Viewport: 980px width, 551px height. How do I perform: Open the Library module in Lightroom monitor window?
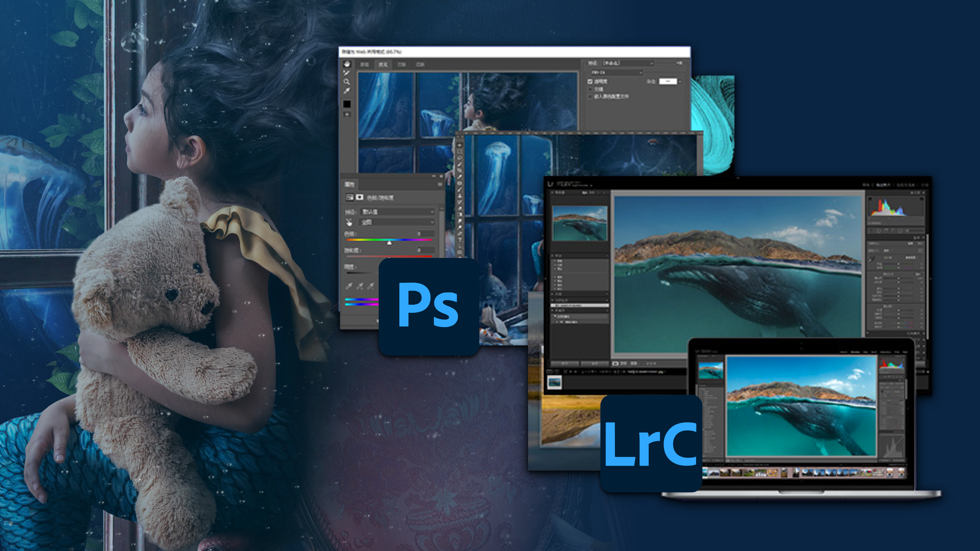[x=866, y=185]
